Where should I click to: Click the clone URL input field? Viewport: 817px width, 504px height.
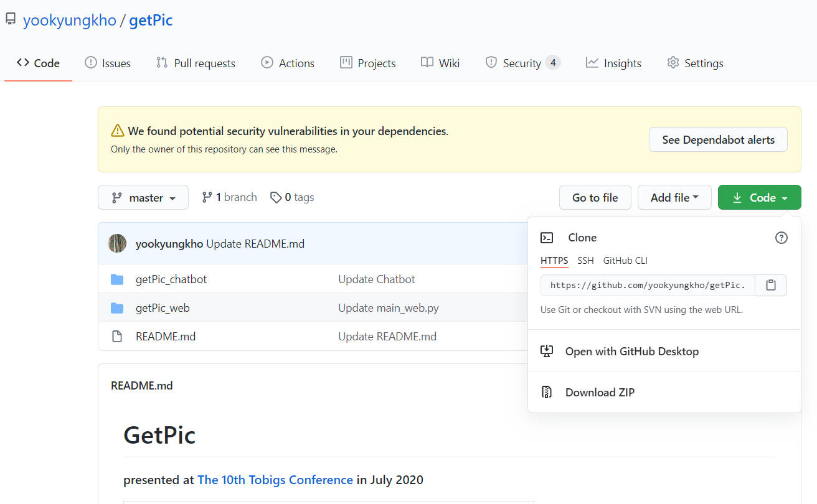click(x=648, y=285)
